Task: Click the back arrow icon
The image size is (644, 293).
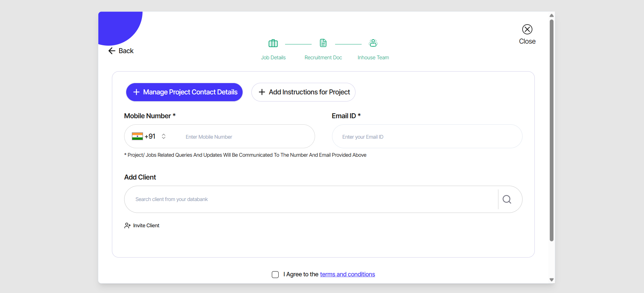Action: (x=112, y=51)
